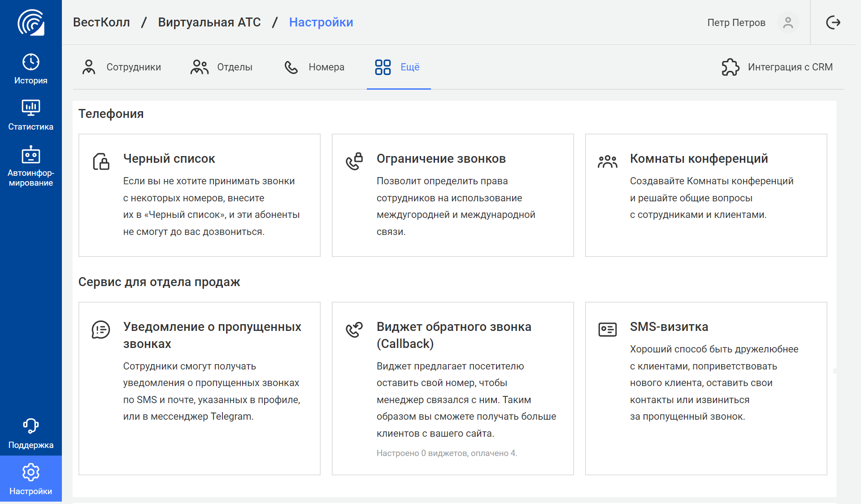The image size is (861, 504).
Task: Click the Ещё grid icon
Action: [383, 67]
